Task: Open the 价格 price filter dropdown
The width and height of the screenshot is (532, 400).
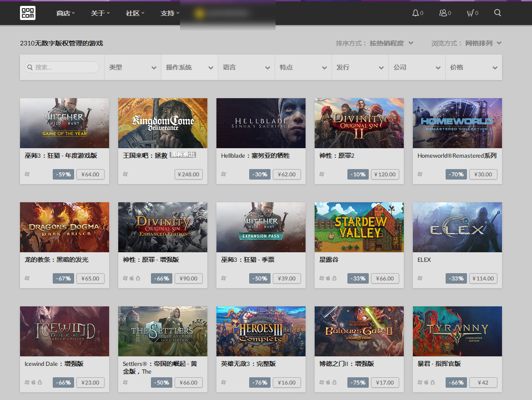Action: (x=473, y=67)
